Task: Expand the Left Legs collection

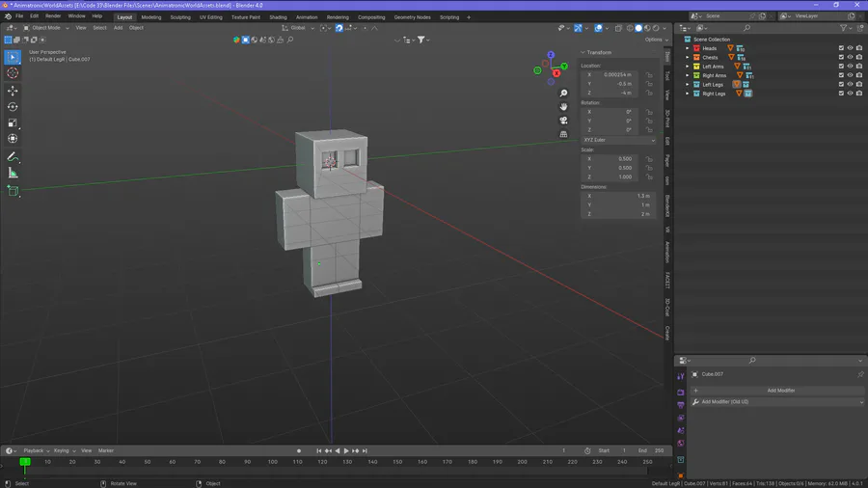Action: pyautogui.click(x=688, y=85)
